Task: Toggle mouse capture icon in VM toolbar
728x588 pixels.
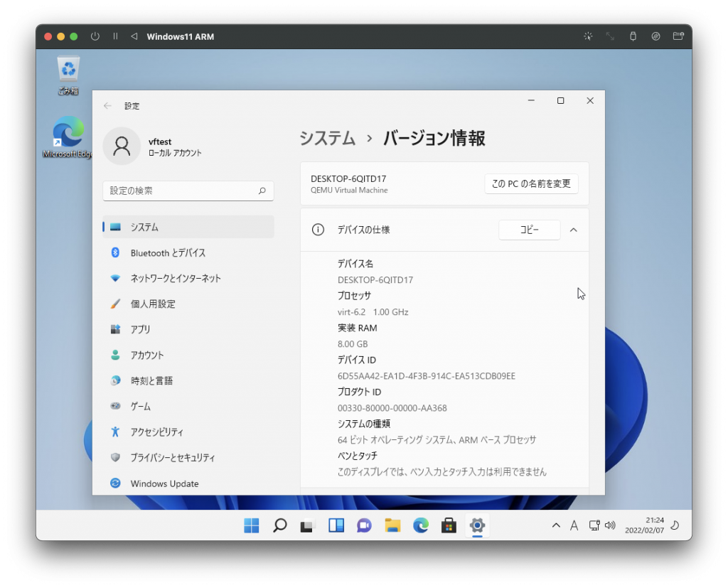Action: (x=588, y=36)
